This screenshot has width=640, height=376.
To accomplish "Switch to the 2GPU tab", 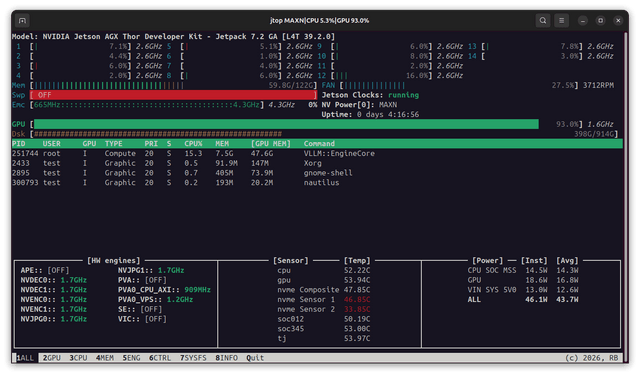I will (51, 358).
